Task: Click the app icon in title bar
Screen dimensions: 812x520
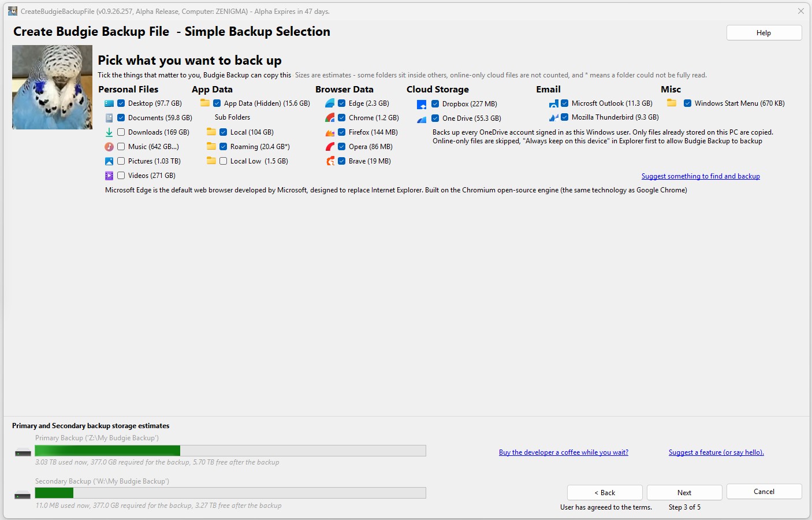Action: coord(13,11)
